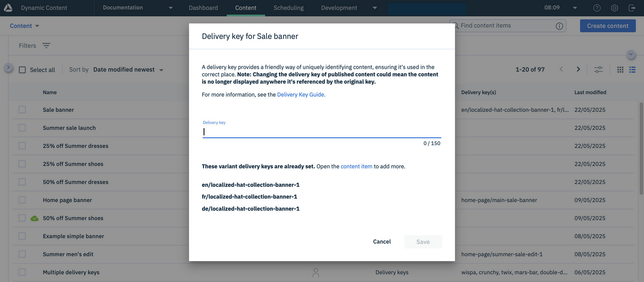
Task: Click the home-page/summer-sale-edit-1 delivery key
Action: click(502, 254)
